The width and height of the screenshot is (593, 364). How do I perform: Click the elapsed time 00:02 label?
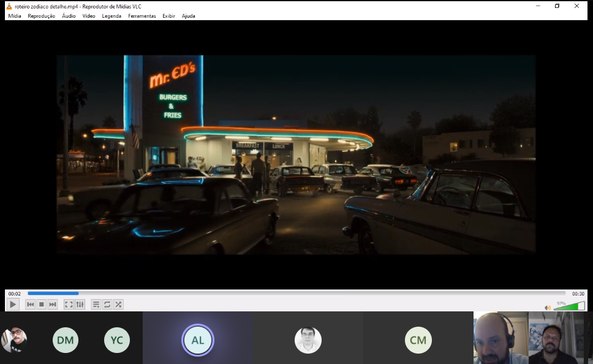pos(14,294)
